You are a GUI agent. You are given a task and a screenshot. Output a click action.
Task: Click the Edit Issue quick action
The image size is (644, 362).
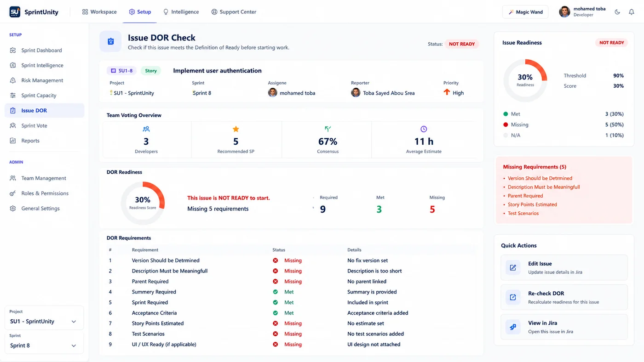564,267
